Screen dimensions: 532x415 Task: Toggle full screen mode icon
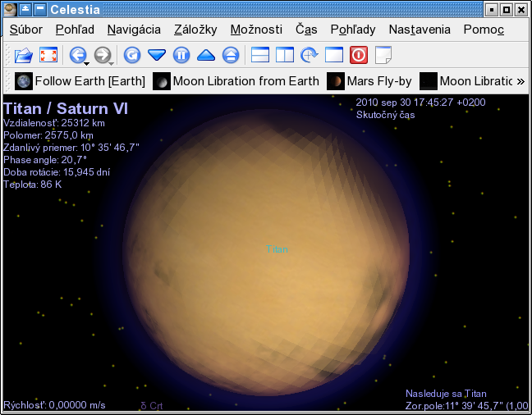[x=48, y=56]
